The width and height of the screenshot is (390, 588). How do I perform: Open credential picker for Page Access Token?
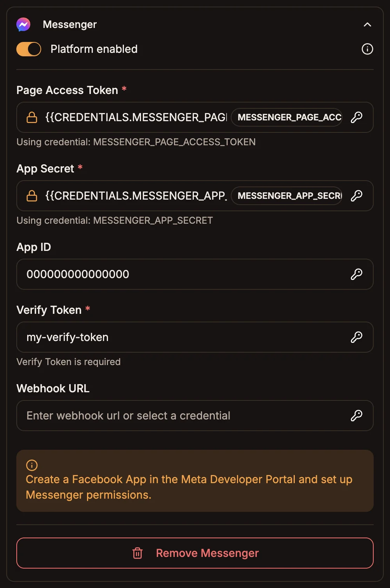coord(356,117)
